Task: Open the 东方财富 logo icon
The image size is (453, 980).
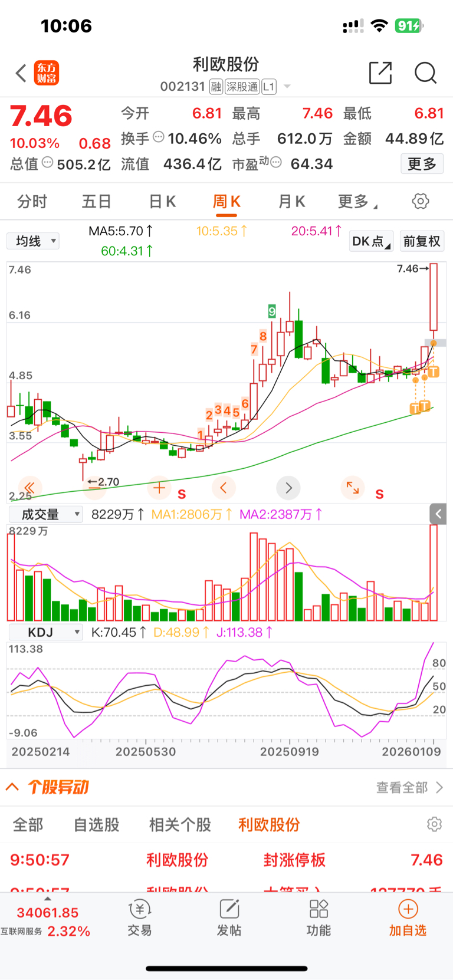Action: pos(46,73)
